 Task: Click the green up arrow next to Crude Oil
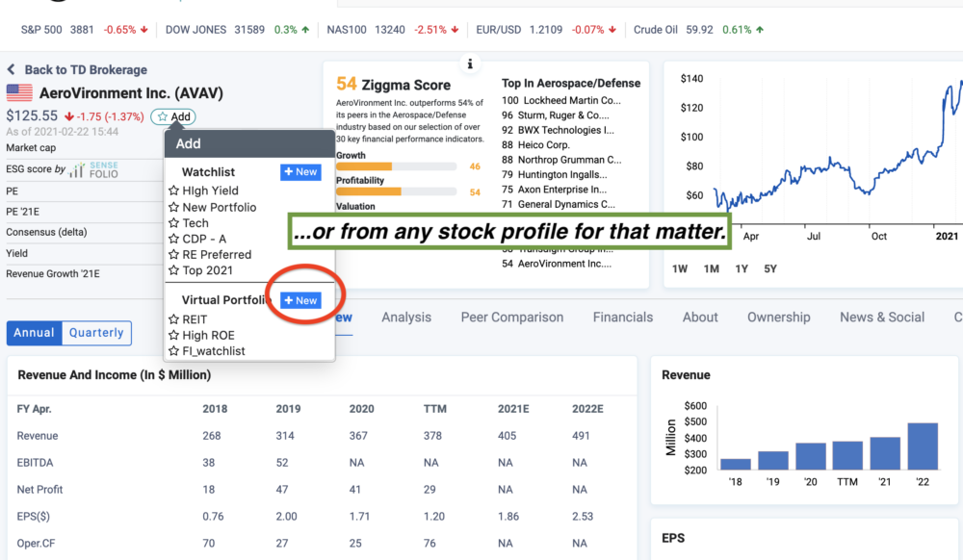click(760, 30)
